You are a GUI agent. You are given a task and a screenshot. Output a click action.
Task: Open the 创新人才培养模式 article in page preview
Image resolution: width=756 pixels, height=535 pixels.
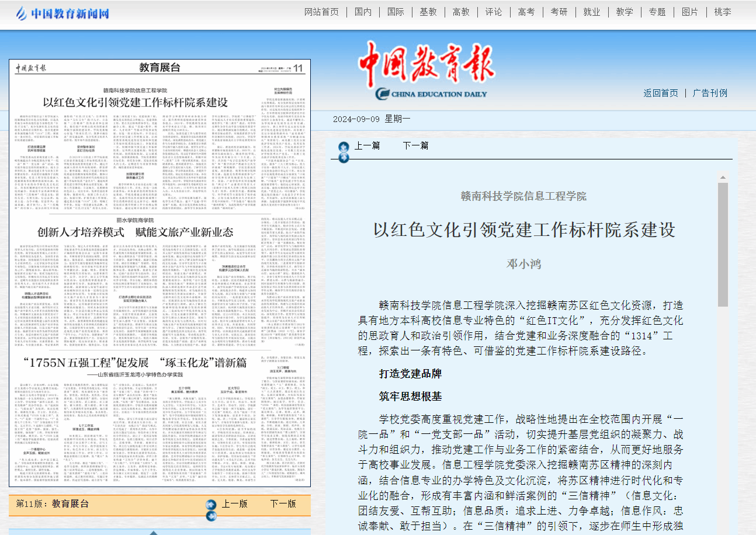[136, 232]
